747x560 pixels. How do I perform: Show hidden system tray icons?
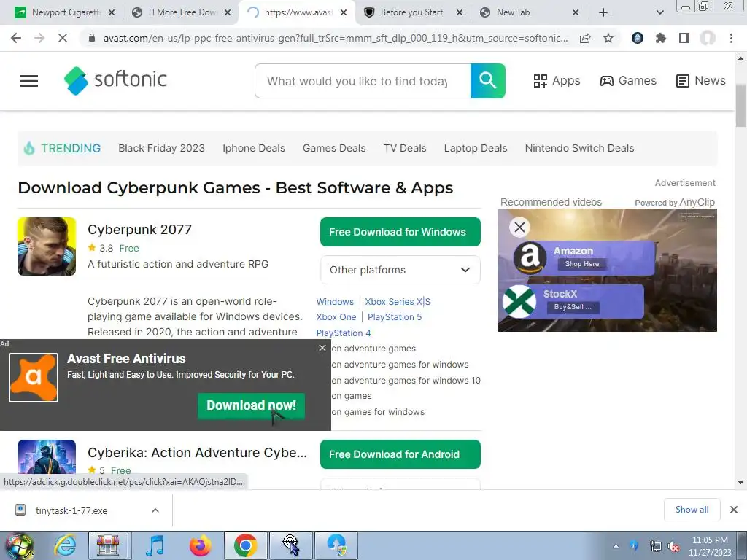tap(616, 547)
